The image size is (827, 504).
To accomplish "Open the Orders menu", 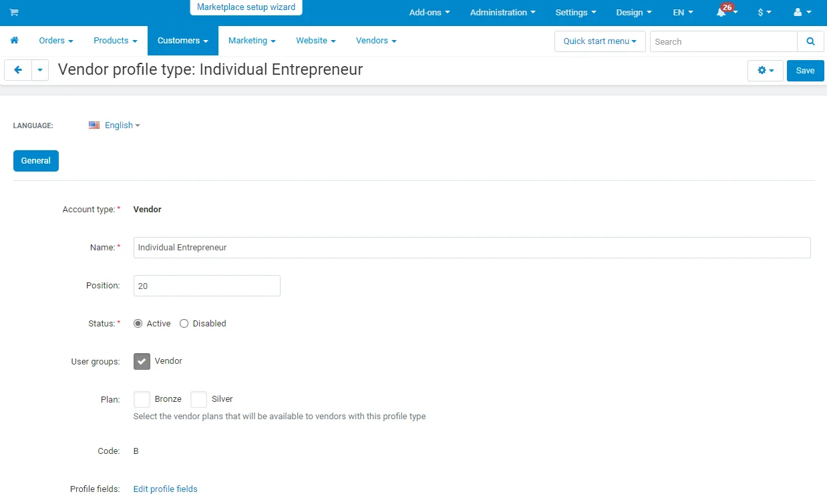I will (x=56, y=41).
